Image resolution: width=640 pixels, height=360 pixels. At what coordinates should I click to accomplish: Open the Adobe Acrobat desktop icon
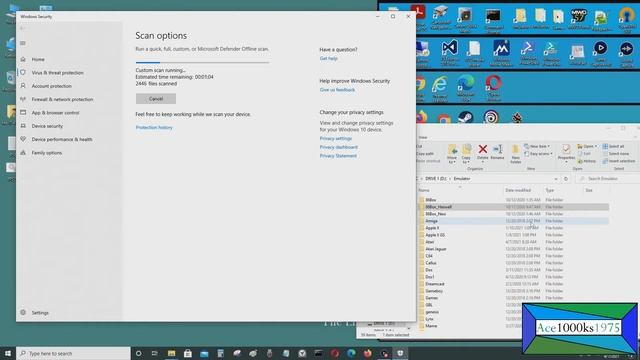point(418,18)
